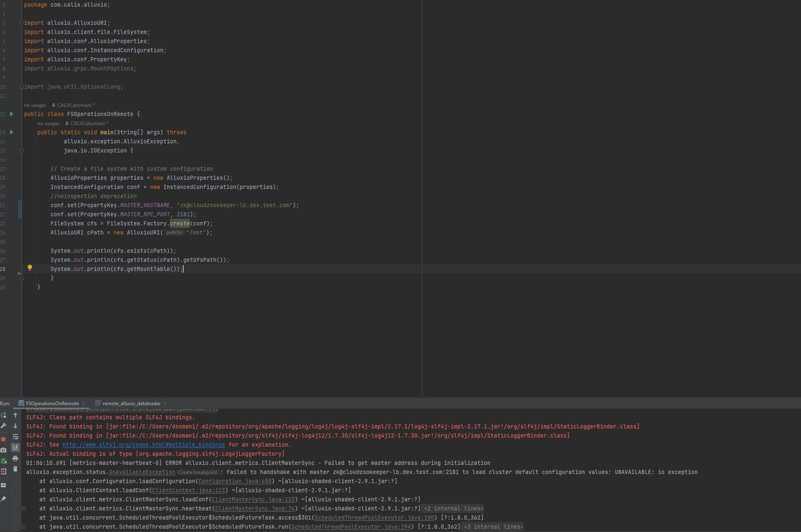Collapse the main method body

(x=22, y=151)
